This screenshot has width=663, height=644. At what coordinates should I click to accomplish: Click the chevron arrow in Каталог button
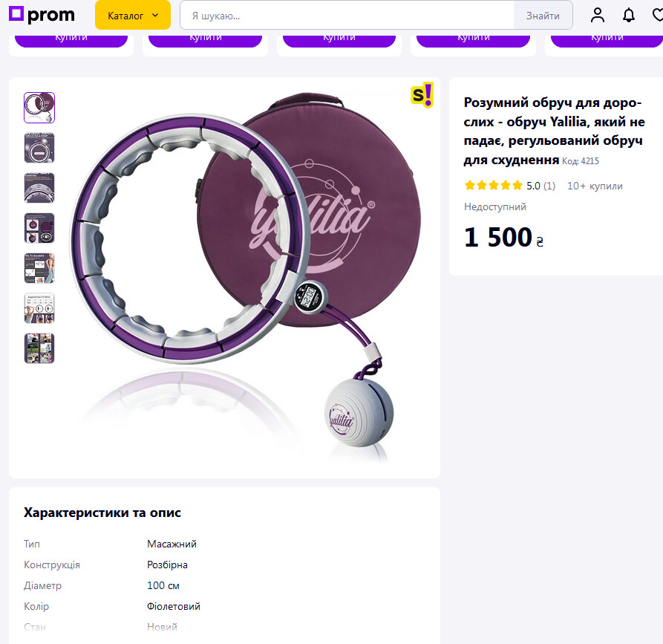pyautogui.click(x=155, y=16)
